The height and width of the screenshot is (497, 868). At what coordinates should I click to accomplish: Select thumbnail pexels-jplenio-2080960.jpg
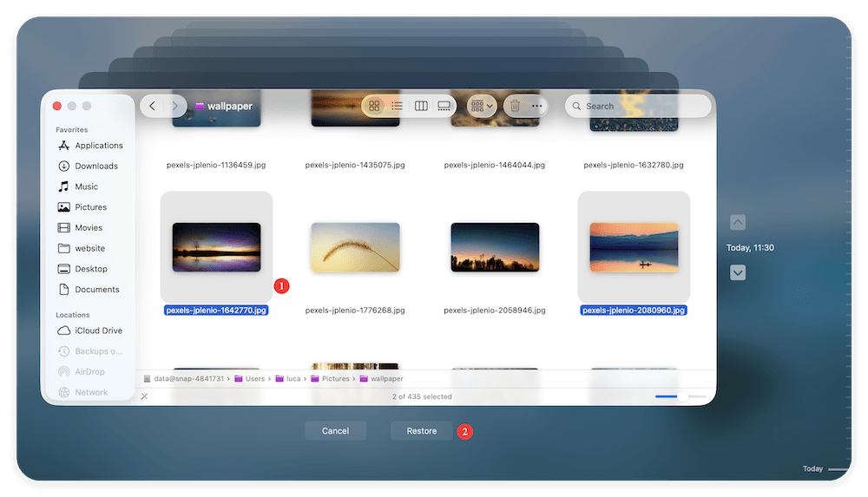click(634, 247)
